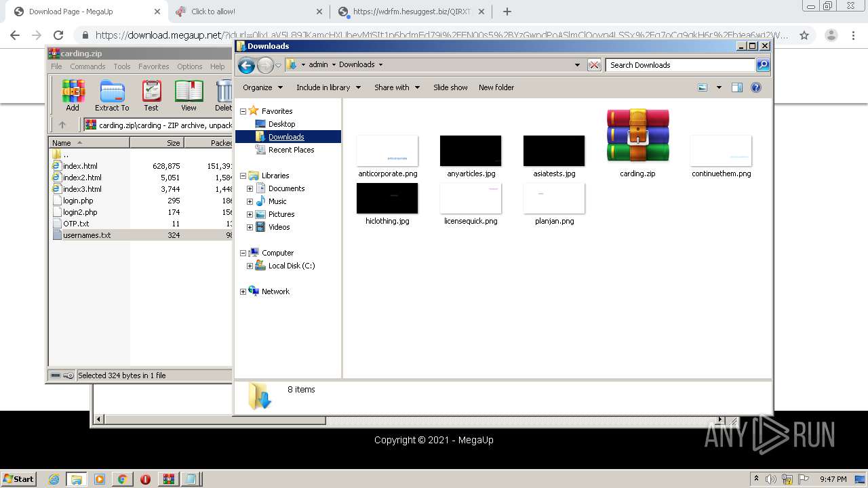The image size is (868, 488).
Task: Select OTP.txt in the archive list
Action: [x=76, y=224]
